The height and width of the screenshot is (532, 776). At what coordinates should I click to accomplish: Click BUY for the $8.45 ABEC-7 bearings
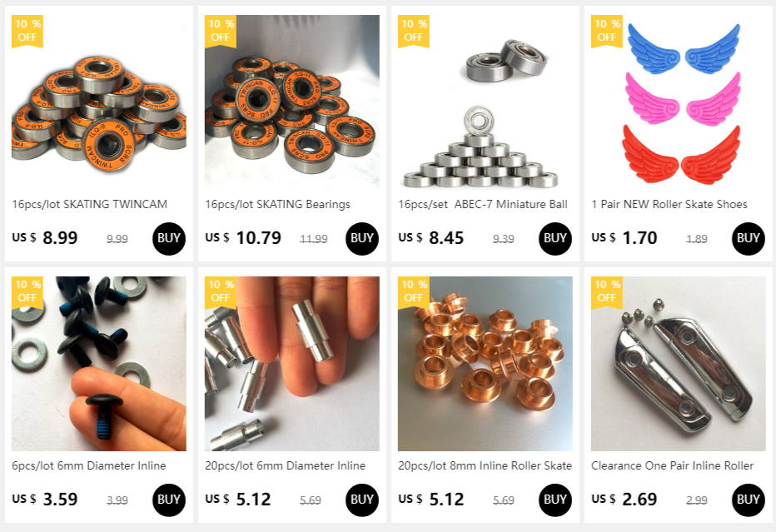555,239
